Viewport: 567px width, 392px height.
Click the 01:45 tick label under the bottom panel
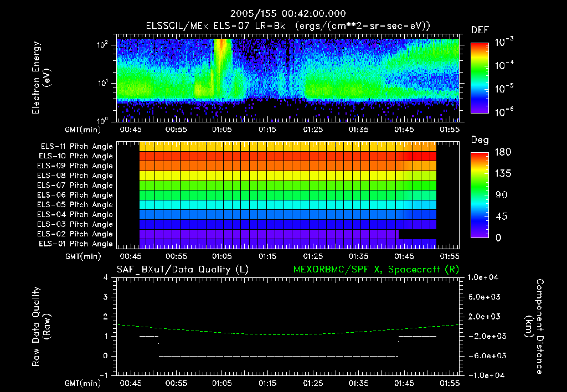(x=404, y=383)
